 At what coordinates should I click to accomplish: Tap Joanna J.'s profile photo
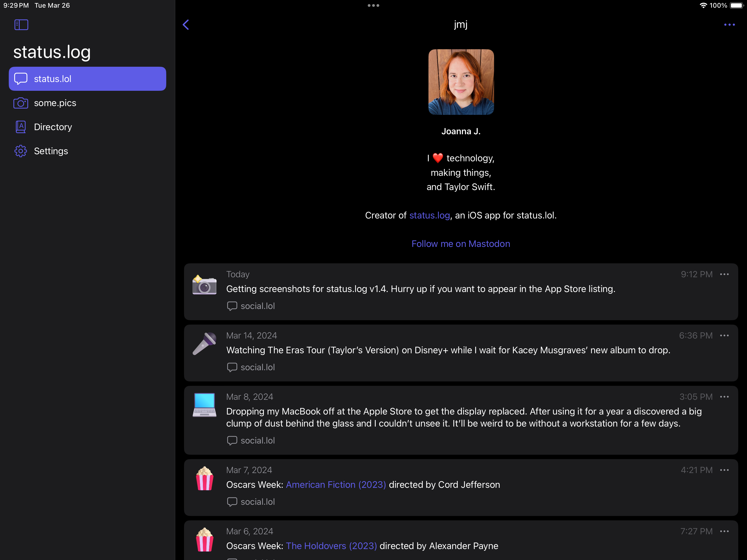point(461,82)
